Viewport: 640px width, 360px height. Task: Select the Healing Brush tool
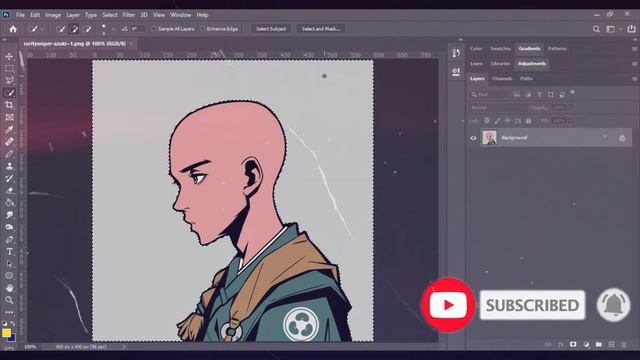click(x=9, y=142)
